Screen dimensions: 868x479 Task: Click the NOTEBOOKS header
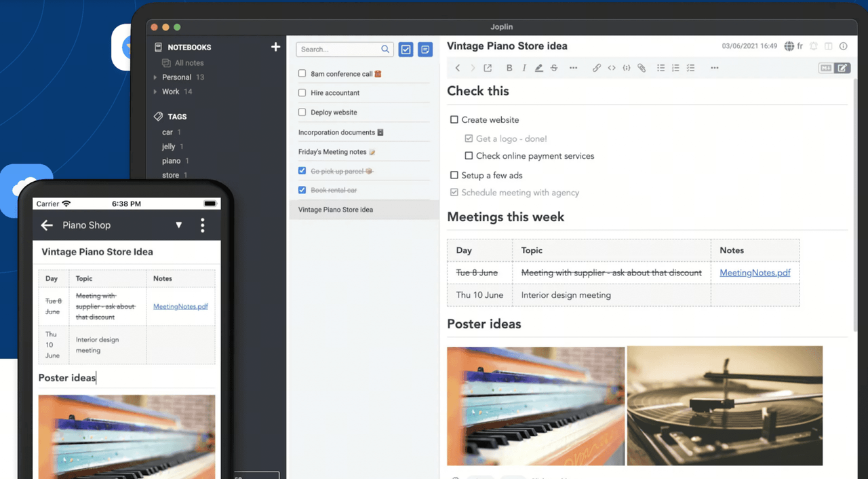[189, 47]
